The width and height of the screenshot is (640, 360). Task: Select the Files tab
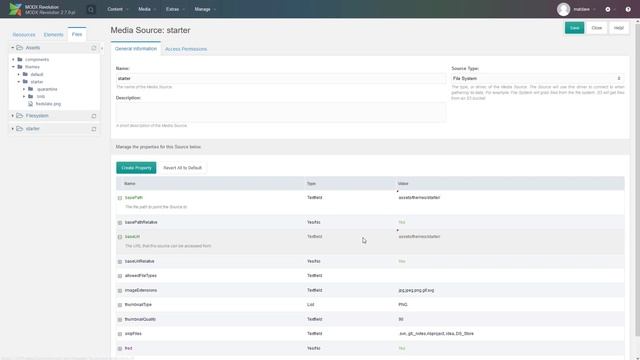point(77,34)
